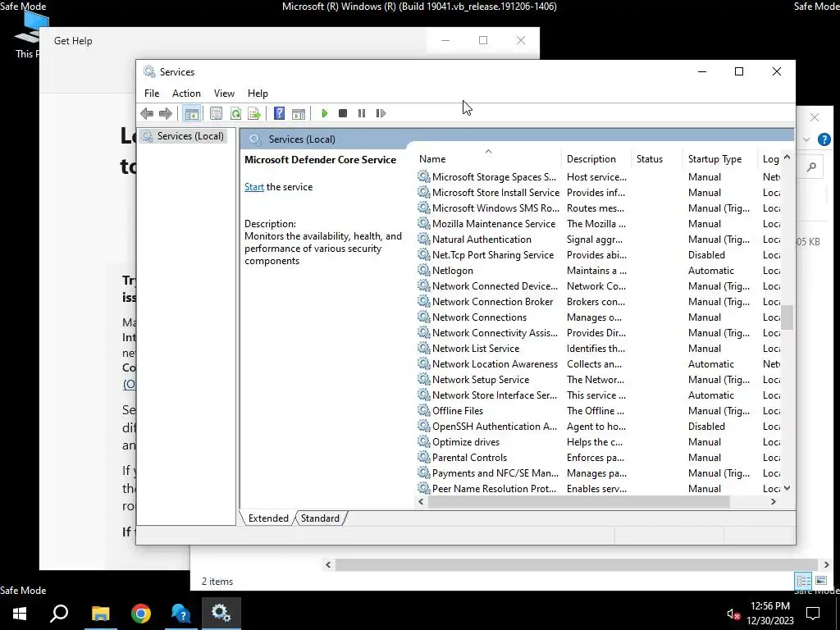The height and width of the screenshot is (630, 840).
Task: Sort by the Startup Type column header
Action: tap(720, 158)
